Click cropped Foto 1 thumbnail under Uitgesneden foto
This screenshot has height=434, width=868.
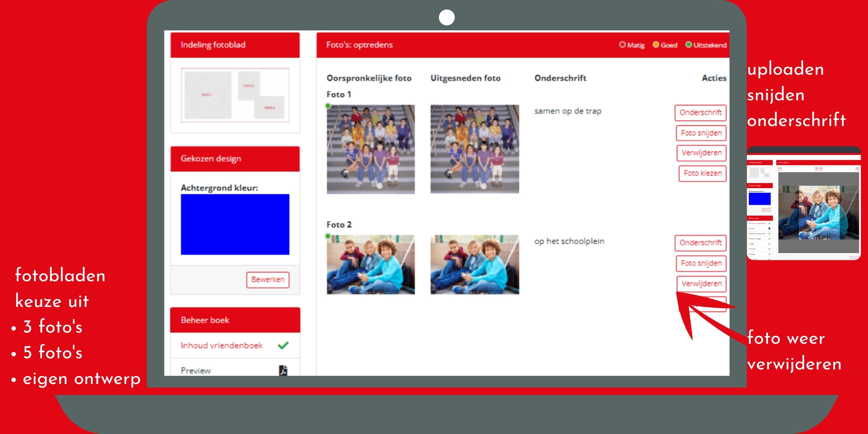click(475, 149)
